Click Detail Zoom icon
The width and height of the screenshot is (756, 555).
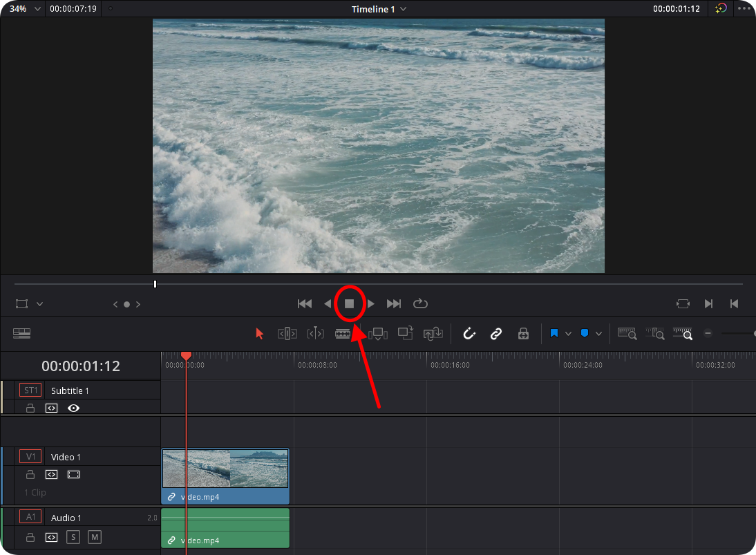click(655, 333)
